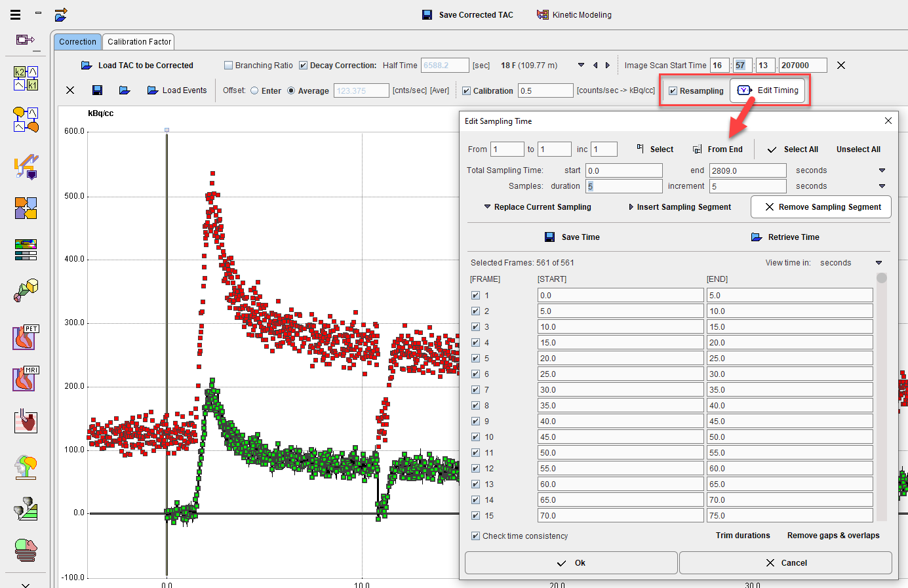Select the Enter offset radio button
The height and width of the screenshot is (588, 908).
click(254, 91)
